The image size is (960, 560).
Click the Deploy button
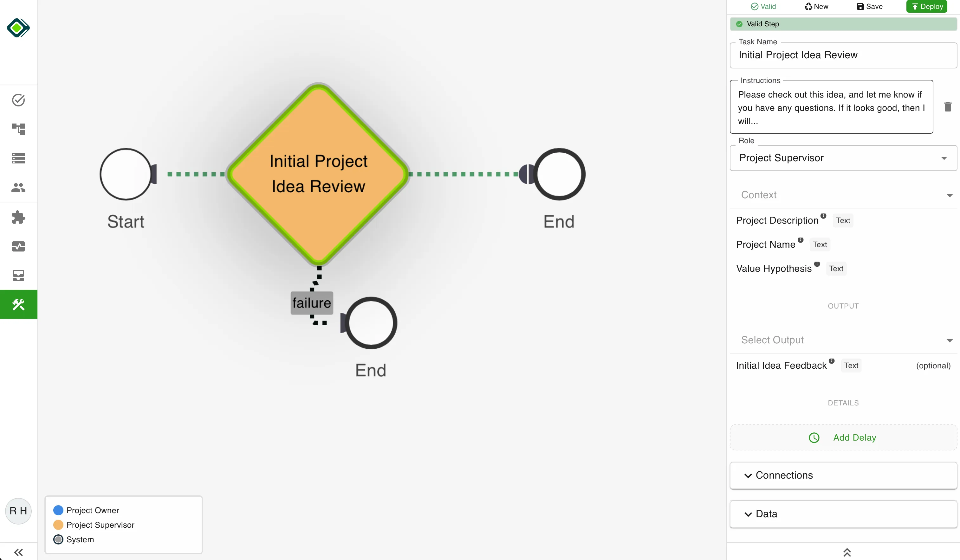[x=926, y=6]
